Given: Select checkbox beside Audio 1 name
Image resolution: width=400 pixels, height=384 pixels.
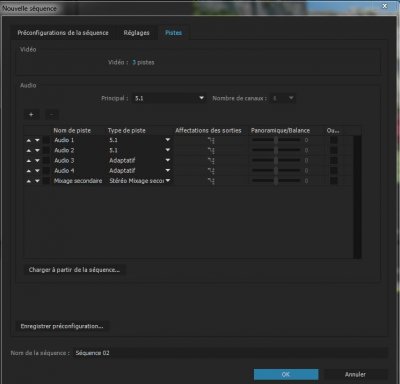Looking at the screenshot, I should click(x=46, y=140).
